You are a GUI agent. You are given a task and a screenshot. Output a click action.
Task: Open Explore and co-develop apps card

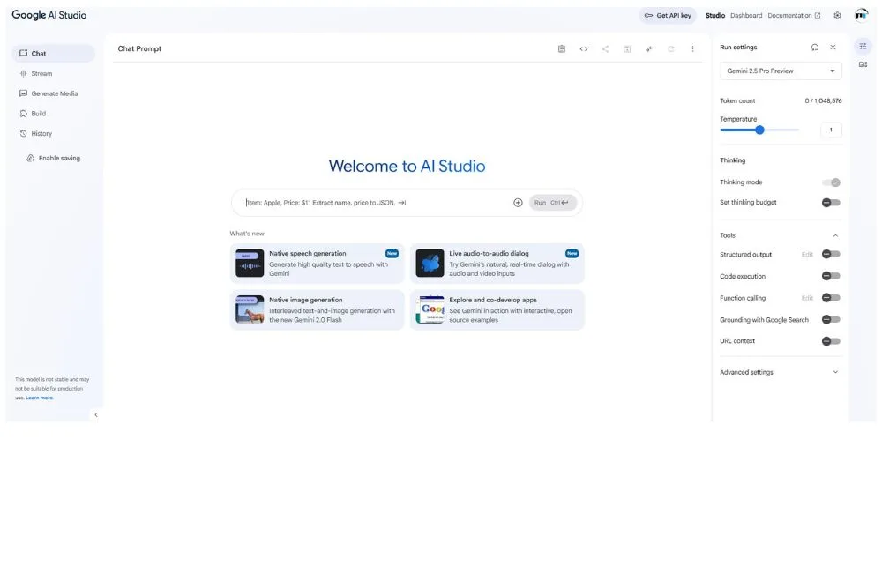497,309
